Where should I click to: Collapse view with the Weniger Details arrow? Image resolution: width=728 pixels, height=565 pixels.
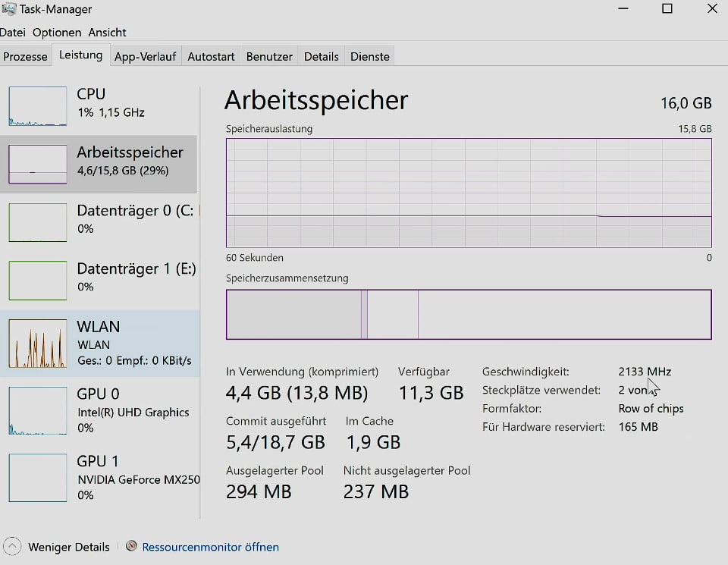(12, 547)
